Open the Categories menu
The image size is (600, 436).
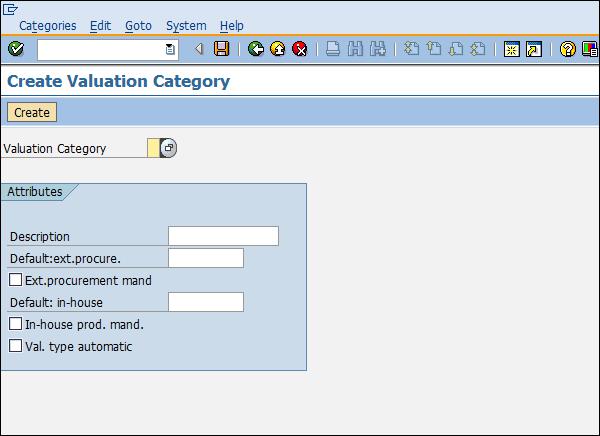(47, 25)
